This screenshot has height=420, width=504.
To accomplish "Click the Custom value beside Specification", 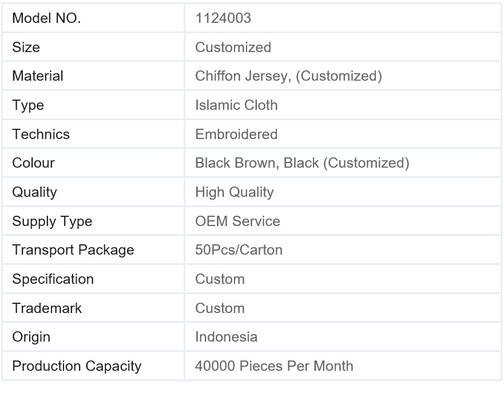I will [220, 279].
